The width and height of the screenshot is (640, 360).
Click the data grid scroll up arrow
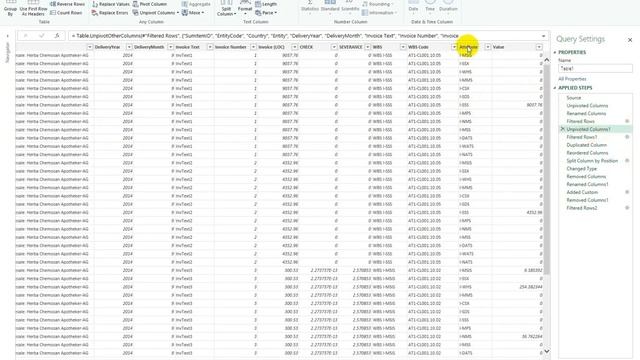(547, 60)
